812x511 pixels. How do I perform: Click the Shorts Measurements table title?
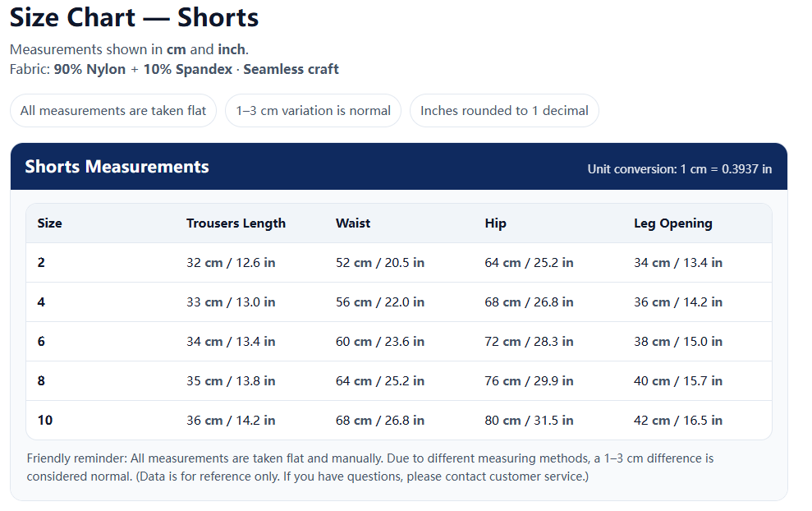117,167
